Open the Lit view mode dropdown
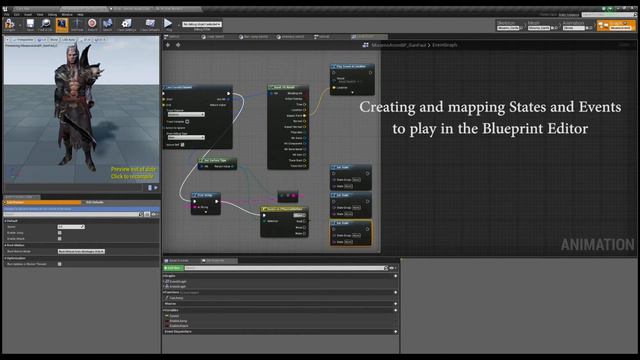This screenshot has height=360, width=640. [x=42, y=40]
